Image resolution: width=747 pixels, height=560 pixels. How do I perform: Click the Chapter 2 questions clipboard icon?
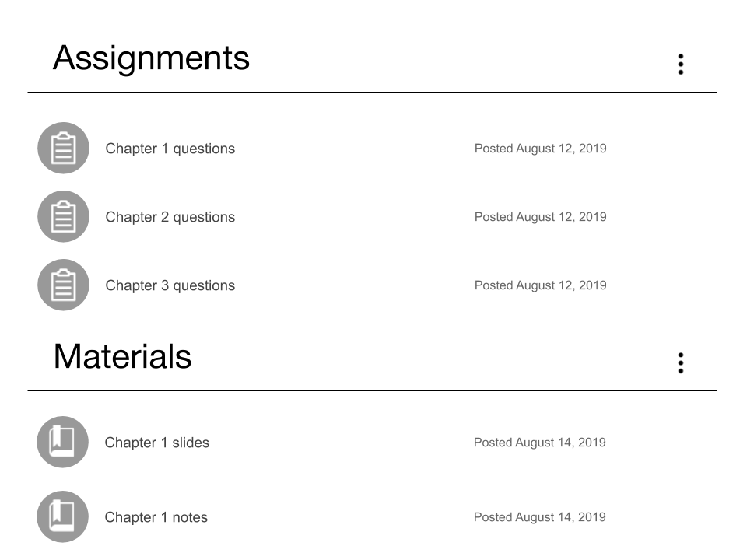(x=63, y=217)
